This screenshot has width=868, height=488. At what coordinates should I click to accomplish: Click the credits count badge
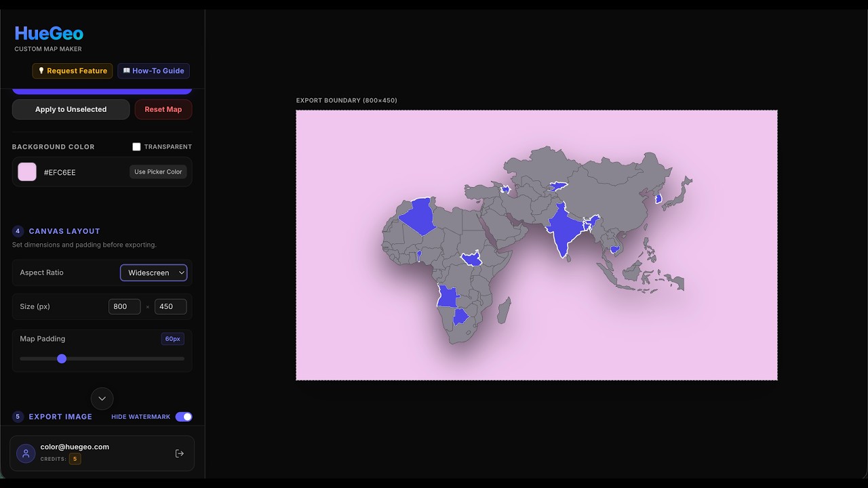[x=75, y=459]
